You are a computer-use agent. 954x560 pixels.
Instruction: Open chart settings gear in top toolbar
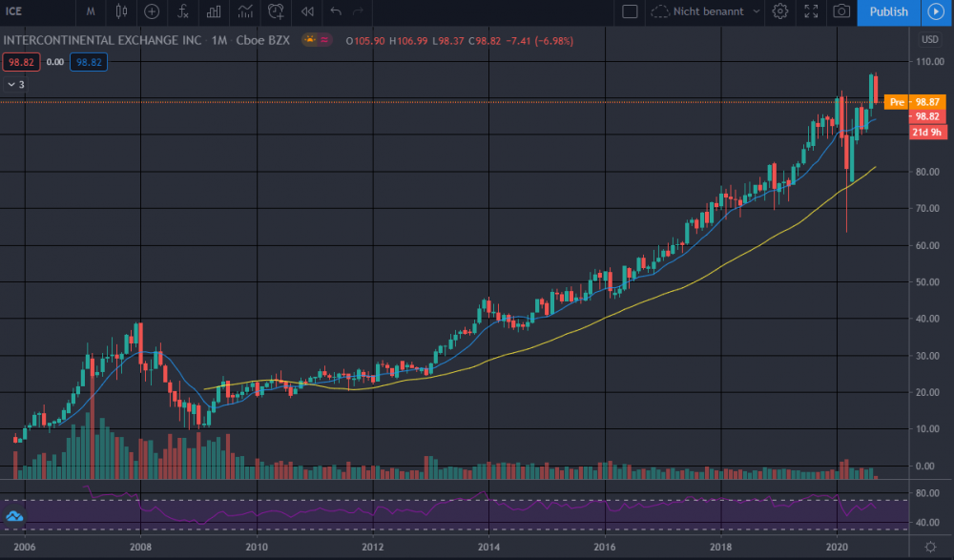click(x=780, y=11)
